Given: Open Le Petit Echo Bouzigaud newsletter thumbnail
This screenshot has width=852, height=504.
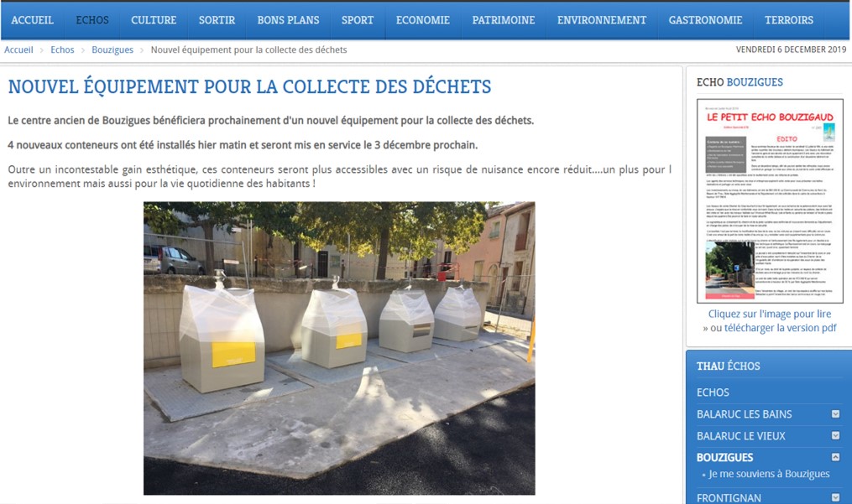Looking at the screenshot, I should pos(770,201).
